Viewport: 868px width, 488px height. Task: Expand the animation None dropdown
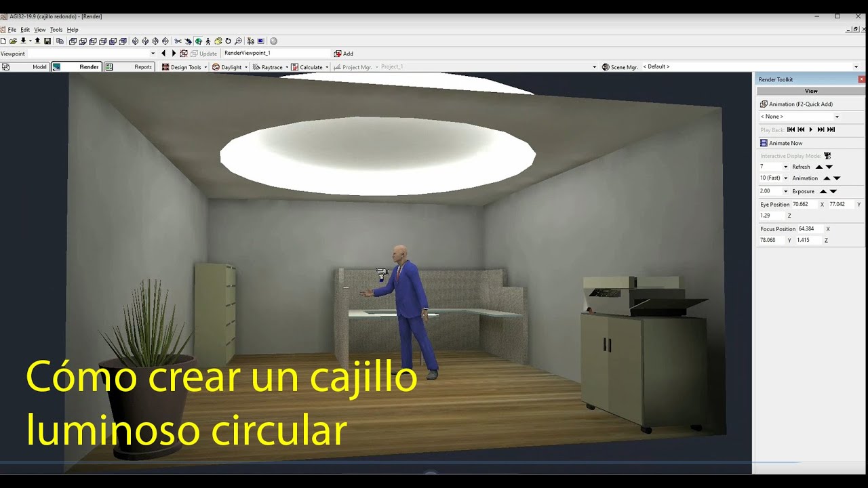point(837,117)
